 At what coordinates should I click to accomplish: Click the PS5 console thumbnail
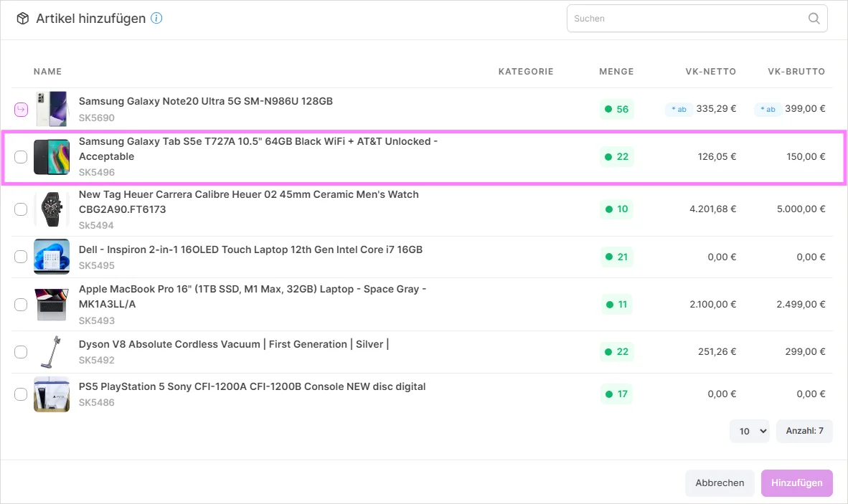52,394
